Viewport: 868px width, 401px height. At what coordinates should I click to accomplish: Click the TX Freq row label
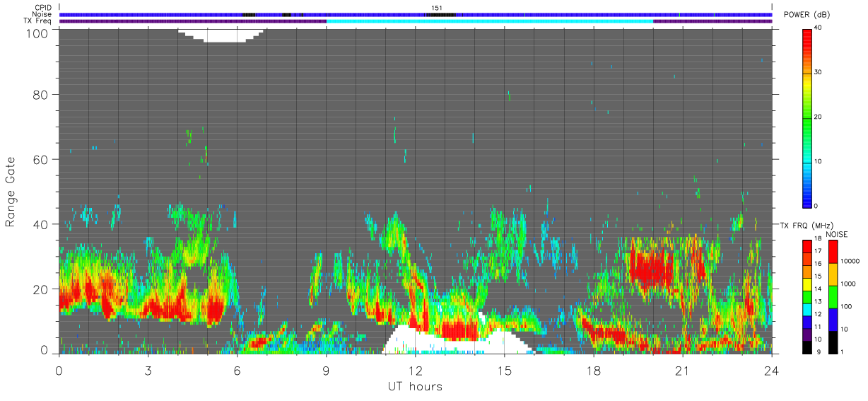pyautogui.click(x=37, y=21)
